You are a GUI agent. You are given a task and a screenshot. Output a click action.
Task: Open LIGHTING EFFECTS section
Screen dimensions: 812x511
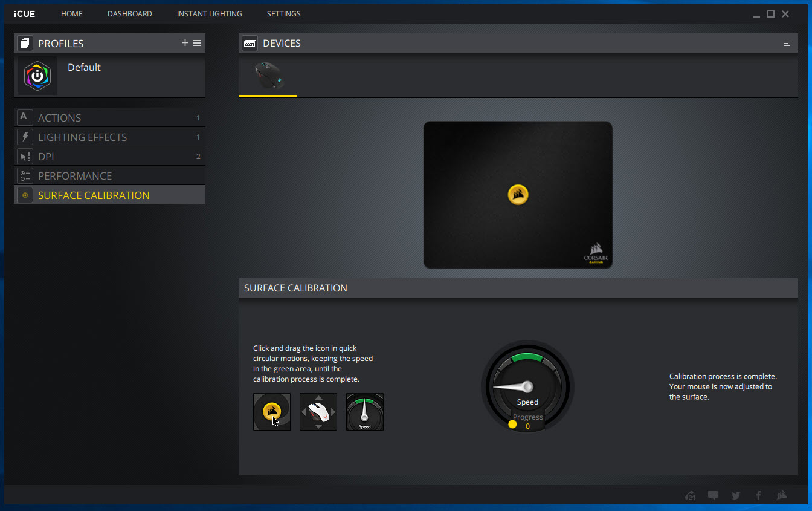click(x=109, y=137)
